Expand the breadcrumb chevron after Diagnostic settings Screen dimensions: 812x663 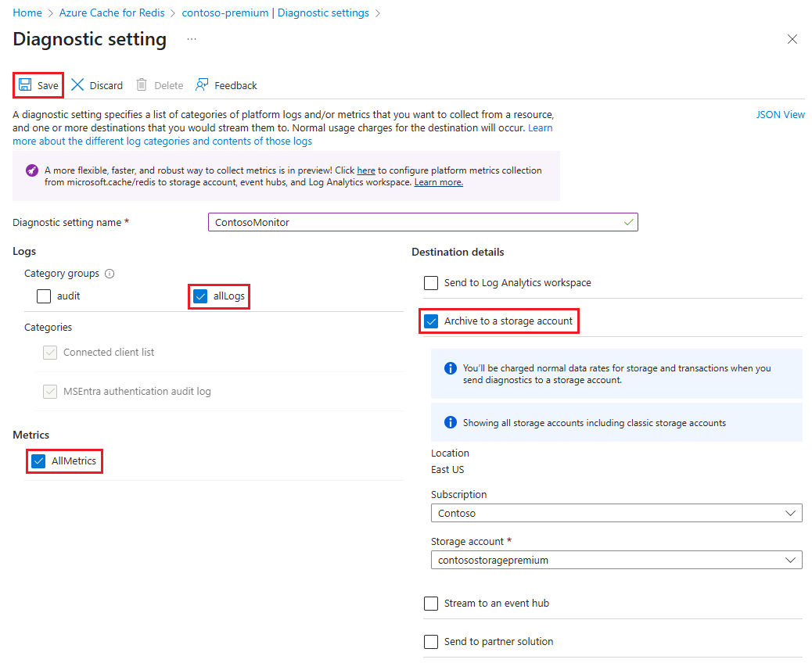378,13
